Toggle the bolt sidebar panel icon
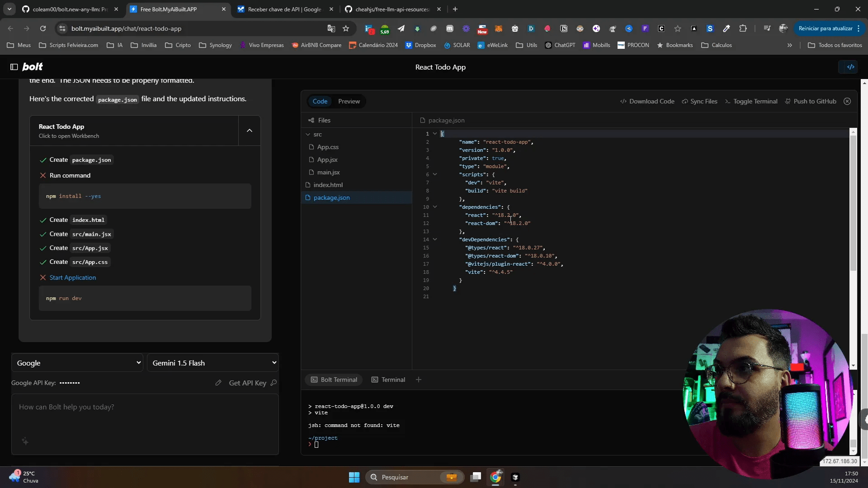Viewport: 868px width, 488px height. [x=14, y=67]
